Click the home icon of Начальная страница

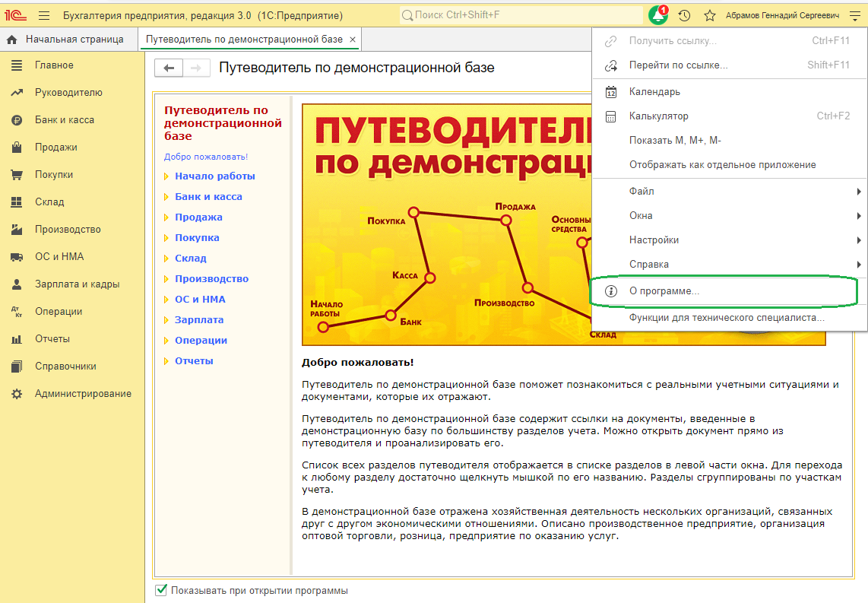(12, 40)
